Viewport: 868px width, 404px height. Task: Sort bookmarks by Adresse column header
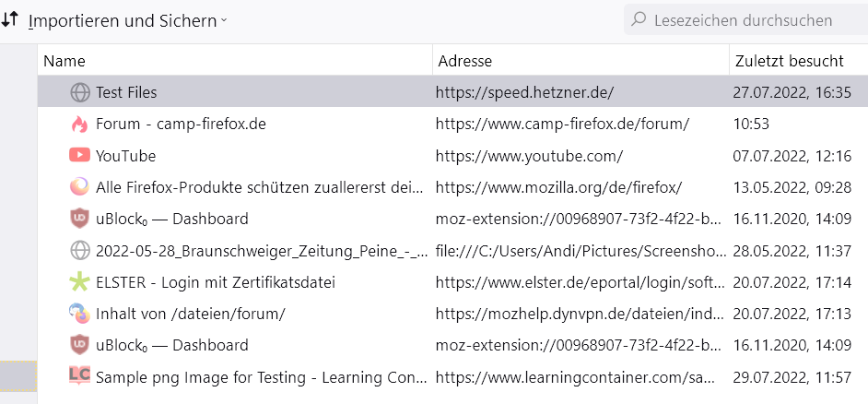point(581,61)
